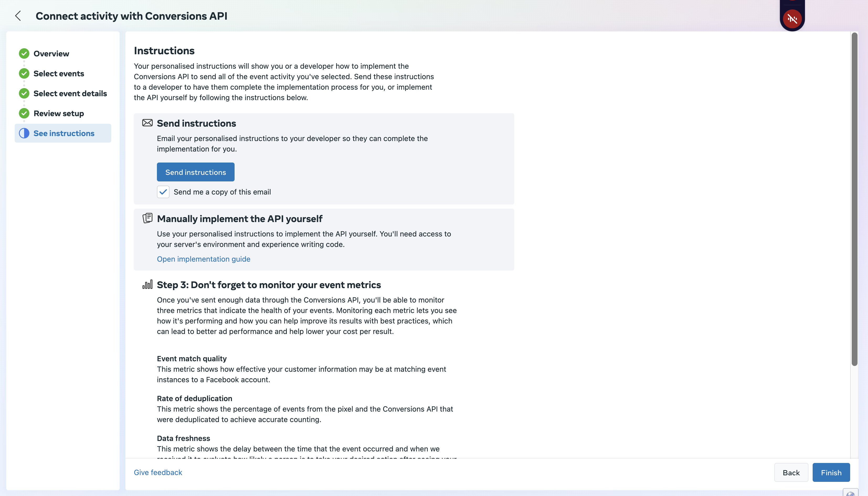The width and height of the screenshot is (868, 496).
Task: Click the Give feedback link
Action: coord(158,472)
